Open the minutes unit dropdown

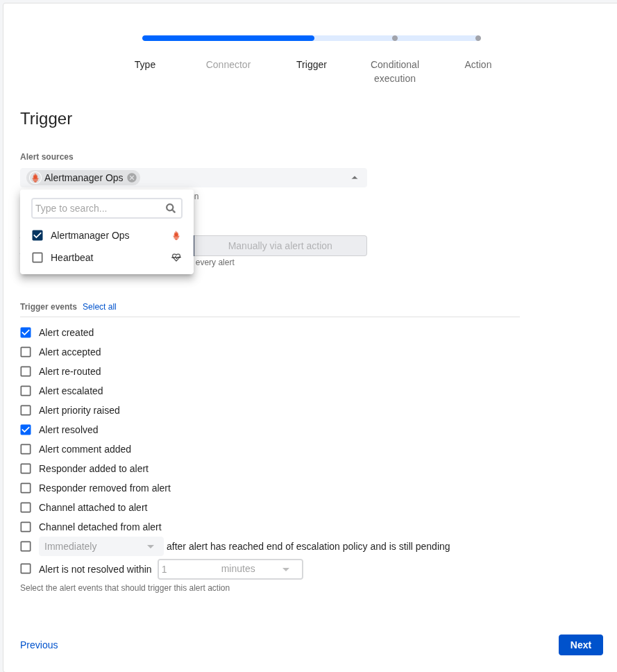pos(255,569)
